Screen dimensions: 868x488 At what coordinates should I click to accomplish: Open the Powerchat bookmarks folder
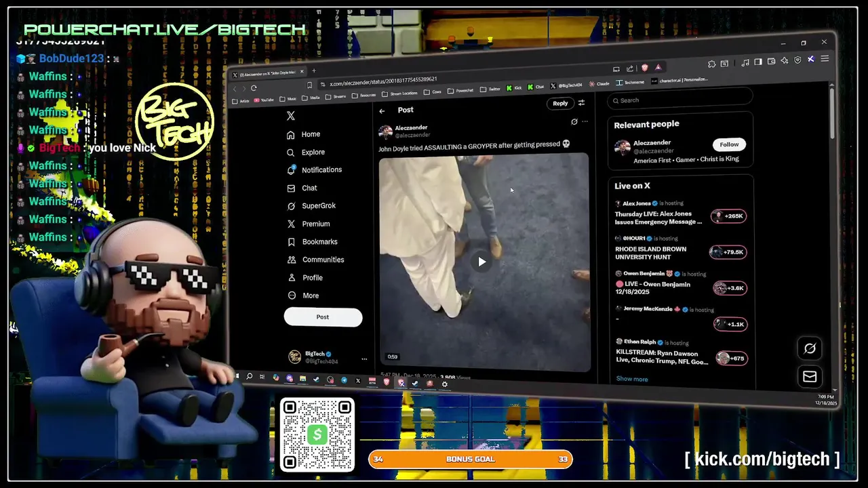[460, 91]
